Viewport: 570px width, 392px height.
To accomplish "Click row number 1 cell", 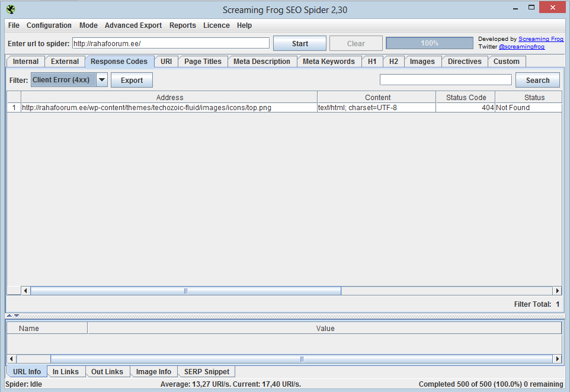I will pos(14,108).
